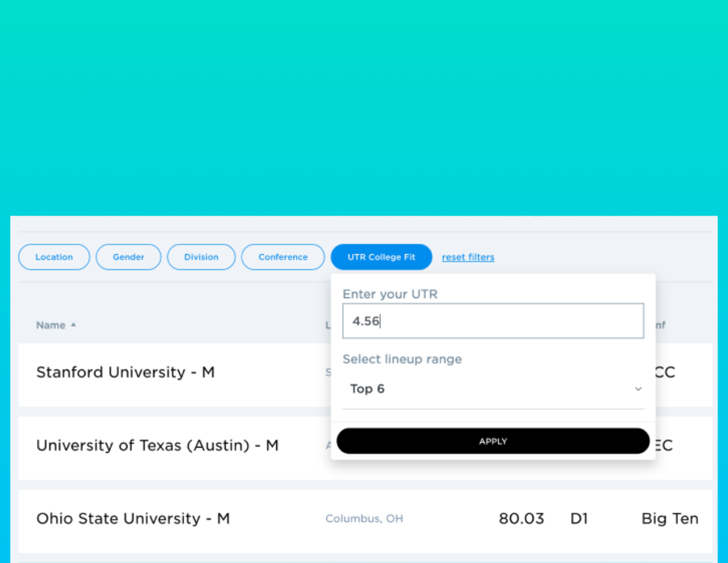Click the 80.03 value for Ohio State
This screenshot has height=563, width=728.
(x=521, y=519)
